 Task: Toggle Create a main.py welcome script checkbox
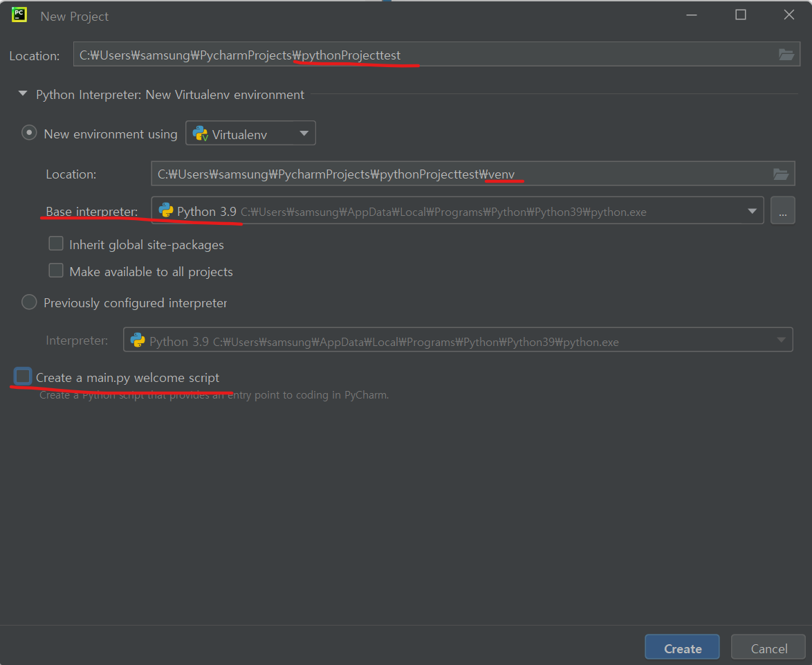tap(23, 376)
